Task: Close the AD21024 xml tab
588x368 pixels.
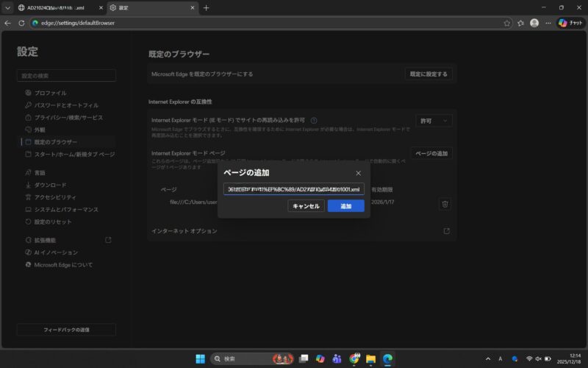Action: 101,7
